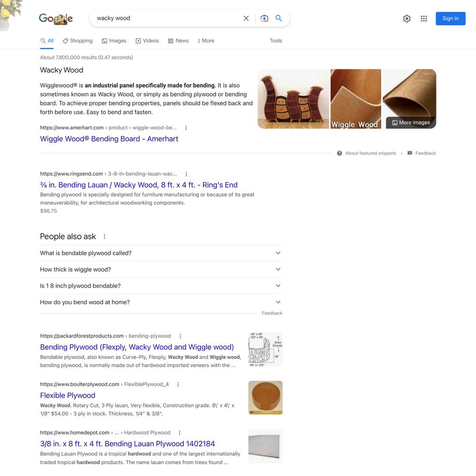Open the settings gear icon

click(407, 19)
